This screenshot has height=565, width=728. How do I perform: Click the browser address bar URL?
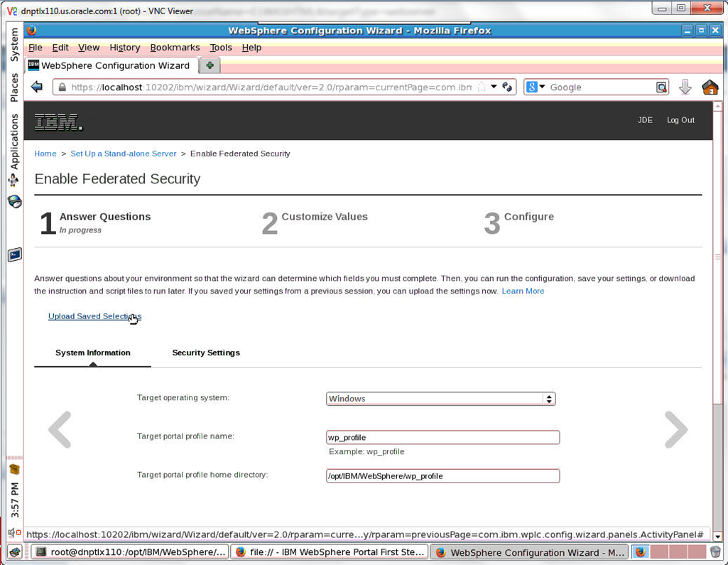click(271, 87)
